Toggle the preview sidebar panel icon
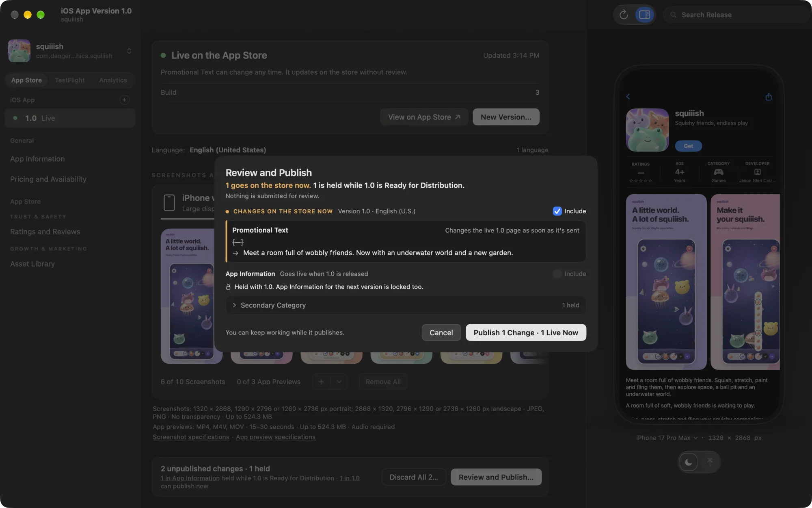812x508 pixels. pyautogui.click(x=644, y=15)
